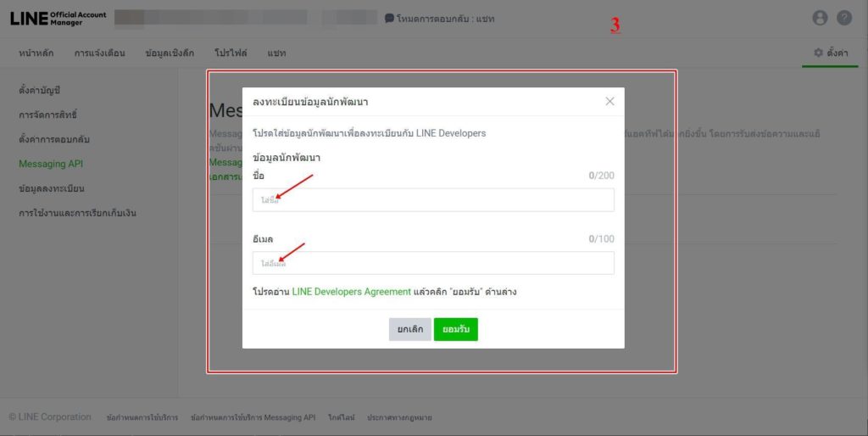Open the ตั้งค่า tab
This screenshot has height=436, width=868.
coord(831,53)
